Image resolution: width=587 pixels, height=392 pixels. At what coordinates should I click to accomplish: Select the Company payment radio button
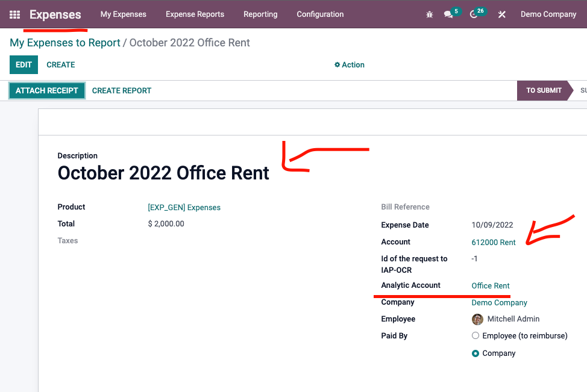pyautogui.click(x=476, y=353)
